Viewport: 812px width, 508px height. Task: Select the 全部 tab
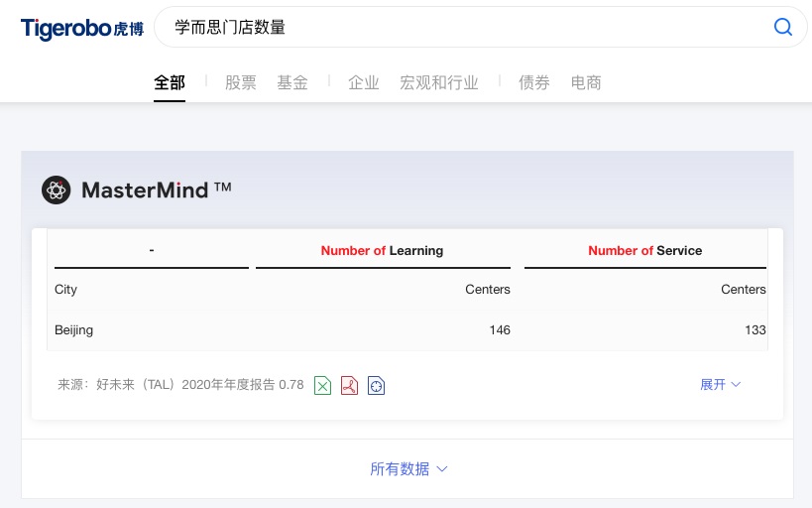170,82
